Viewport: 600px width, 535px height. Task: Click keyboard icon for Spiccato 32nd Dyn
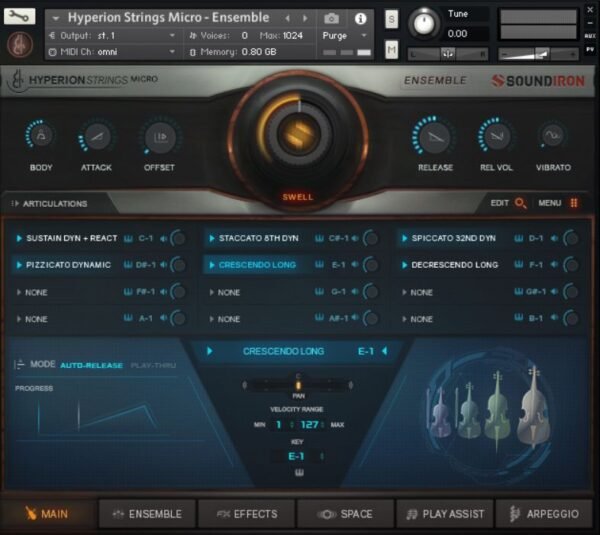click(518, 238)
